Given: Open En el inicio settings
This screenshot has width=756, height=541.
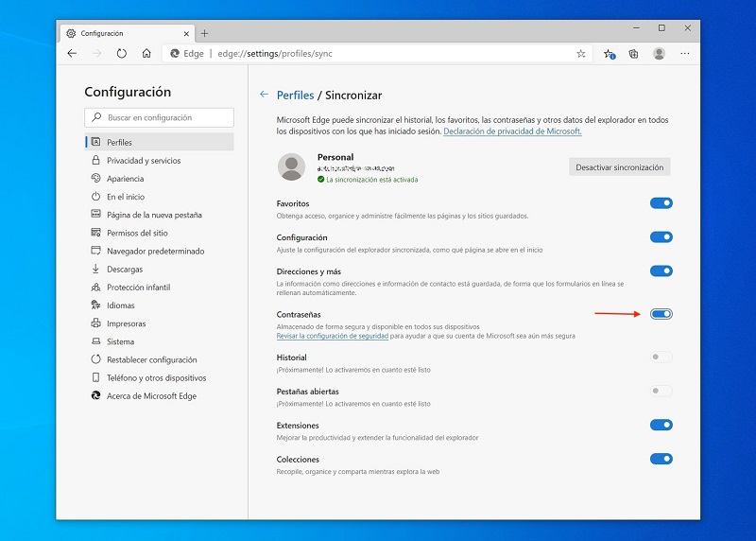Looking at the screenshot, I should (159, 197).
